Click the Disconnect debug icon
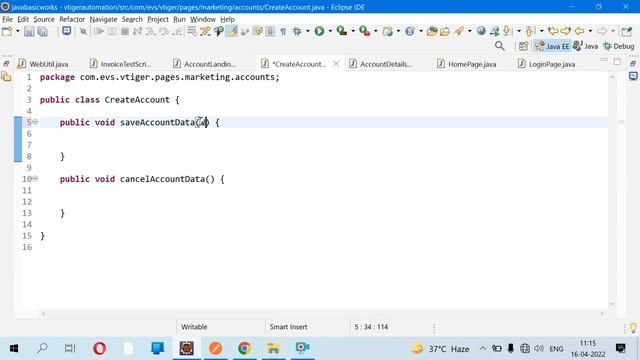Screen dimensions: 640x360 138,31
